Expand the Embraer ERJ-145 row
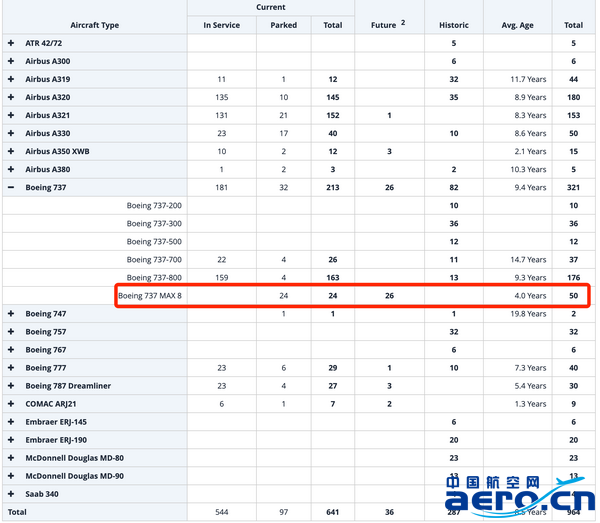 coord(11,421)
